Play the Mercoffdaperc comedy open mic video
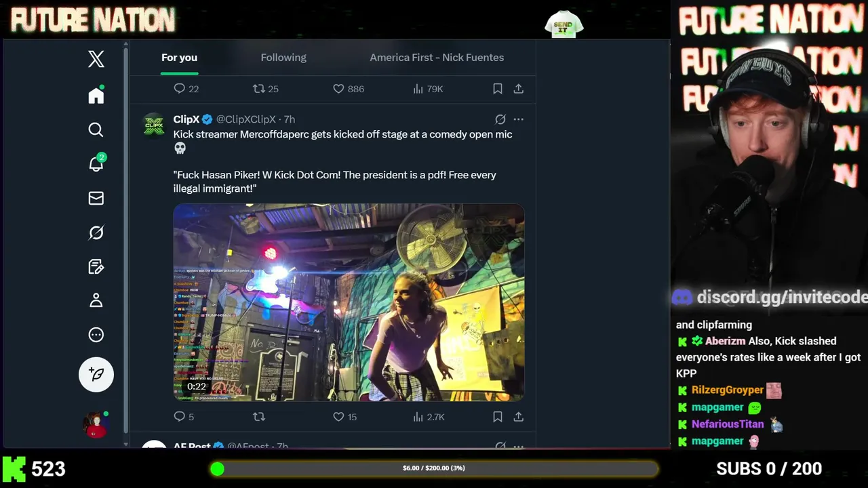This screenshot has width=868, height=488. pyautogui.click(x=349, y=302)
